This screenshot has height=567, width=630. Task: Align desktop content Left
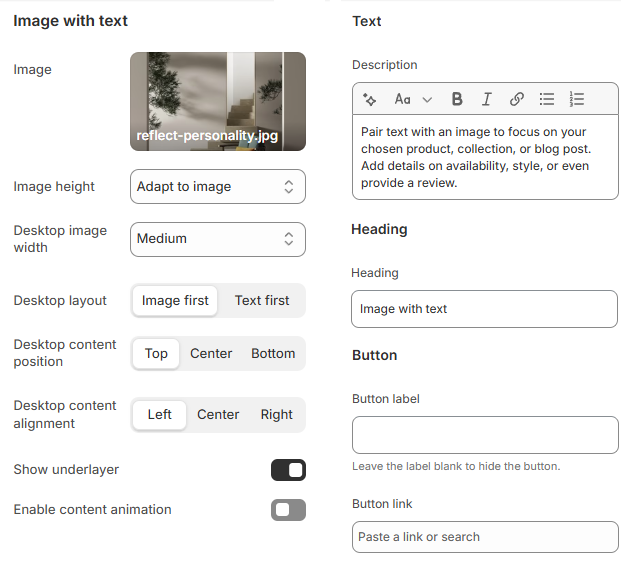pos(160,415)
